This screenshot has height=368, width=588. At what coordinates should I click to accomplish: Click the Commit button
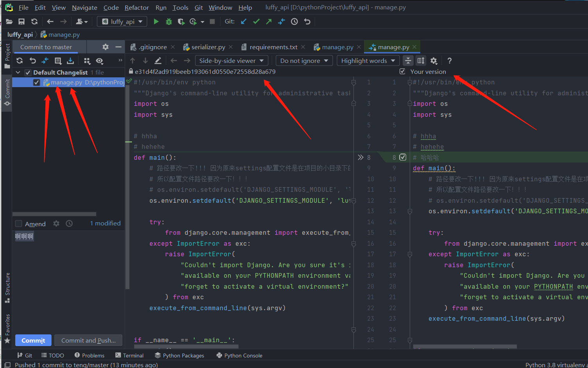[33, 340]
